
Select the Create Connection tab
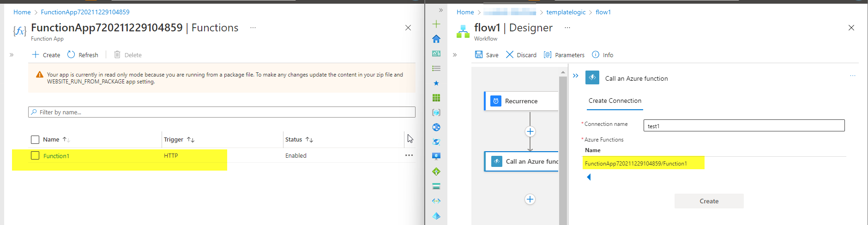615,101
